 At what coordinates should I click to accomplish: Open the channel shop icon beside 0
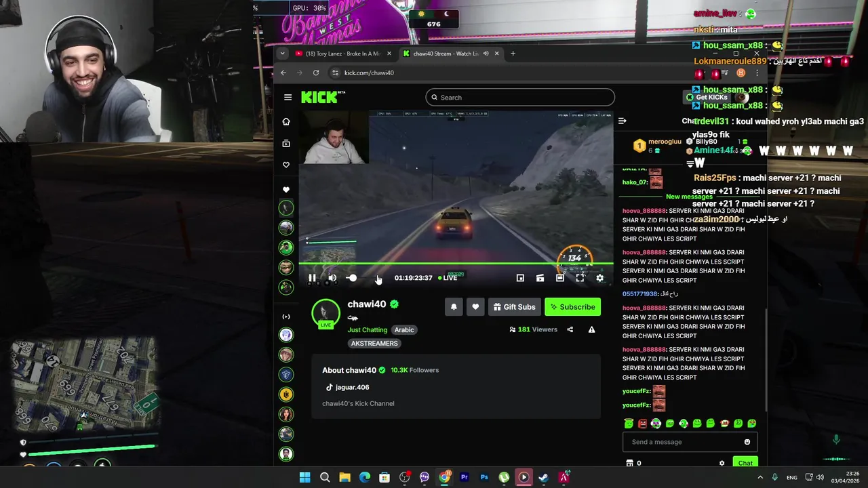tap(629, 463)
